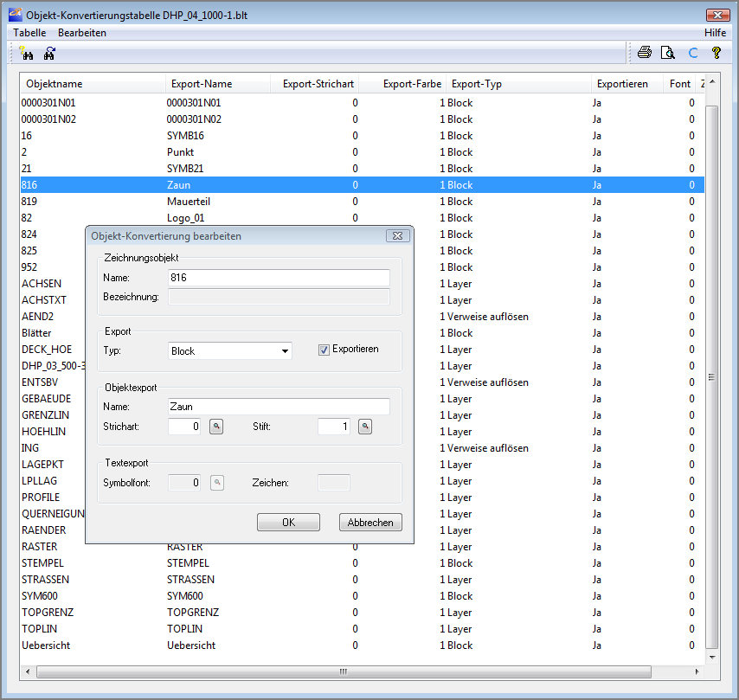Click the yellow question mark help icon
Image resolution: width=739 pixels, height=700 pixels.
pyautogui.click(x=716, y=52)
